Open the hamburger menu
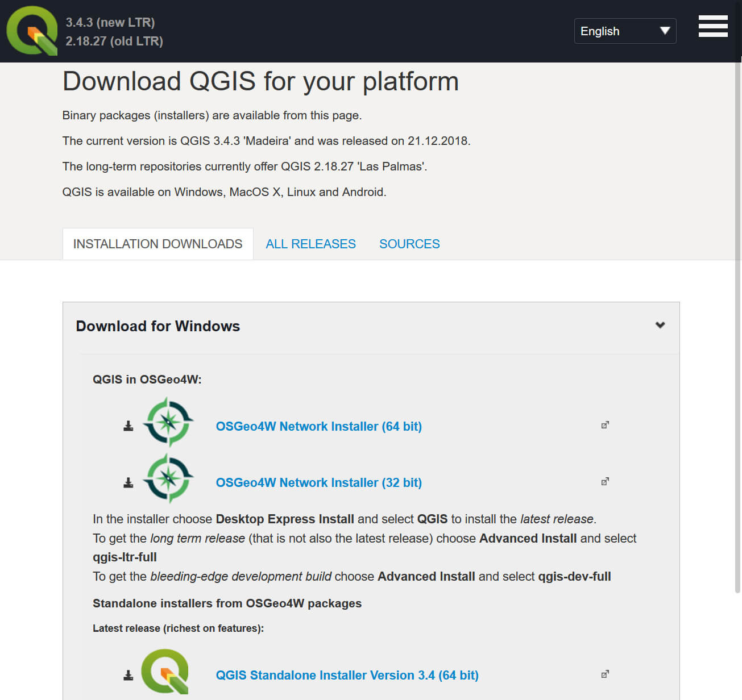 (713, 26)
